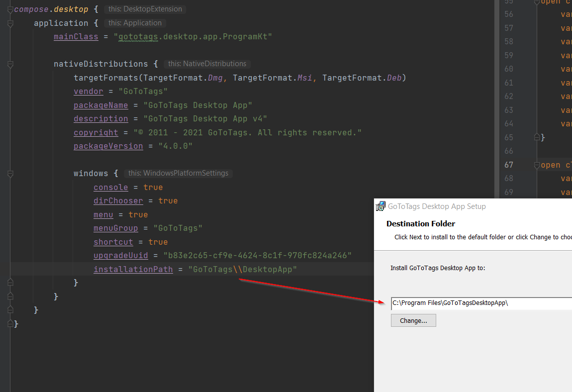The height and width of the screenshot is (392, 572).
Task: Select the packageVersion property link
Action: tap(108, 146)
